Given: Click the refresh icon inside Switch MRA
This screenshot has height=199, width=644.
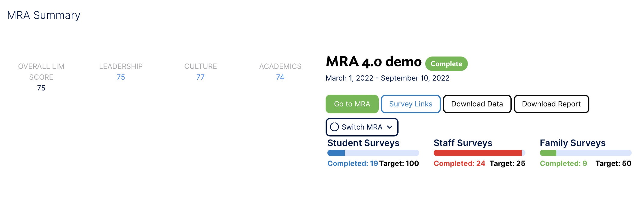Looking at the screenshot, I should click(x=335, y=127).
